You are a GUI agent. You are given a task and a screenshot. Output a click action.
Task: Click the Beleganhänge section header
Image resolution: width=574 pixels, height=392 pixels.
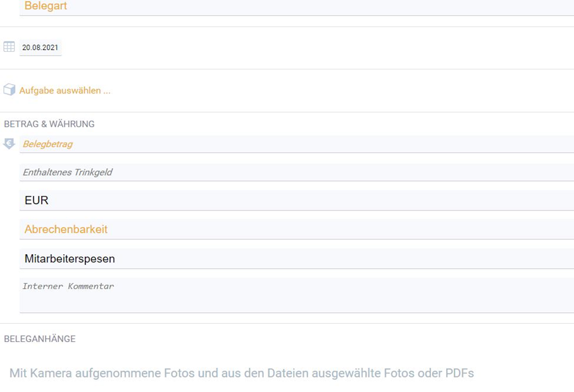39,339
